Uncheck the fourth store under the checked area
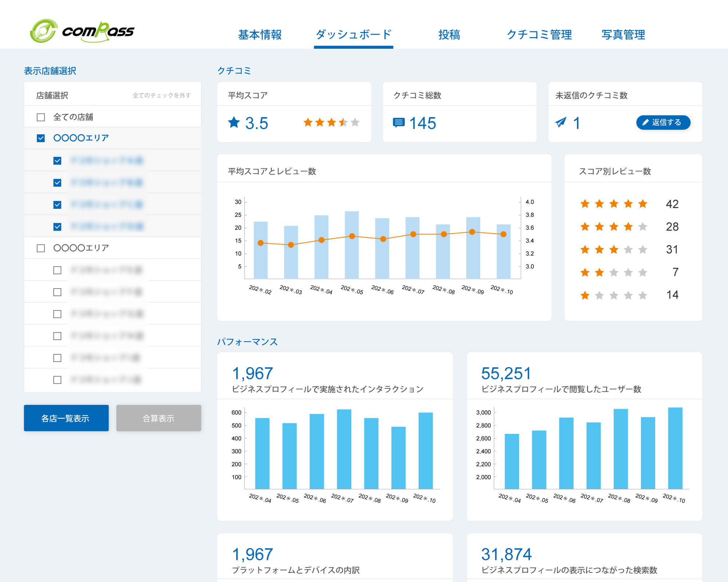 click(x=57, y=227)
